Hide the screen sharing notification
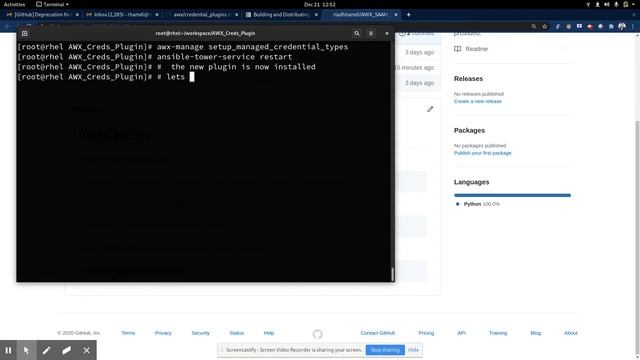Screen dimensions: 640x360 pyautogui.click(x=413, y=350)
